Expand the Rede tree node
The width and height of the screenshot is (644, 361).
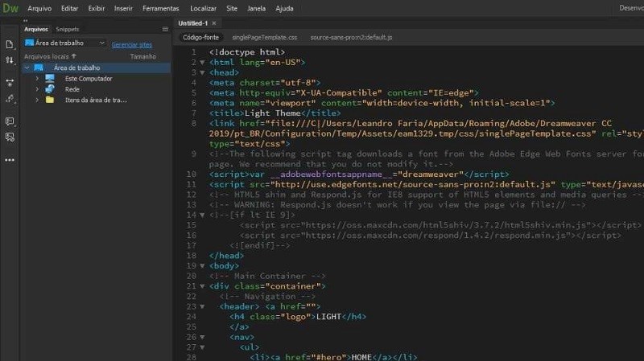[x=37, y=89]
